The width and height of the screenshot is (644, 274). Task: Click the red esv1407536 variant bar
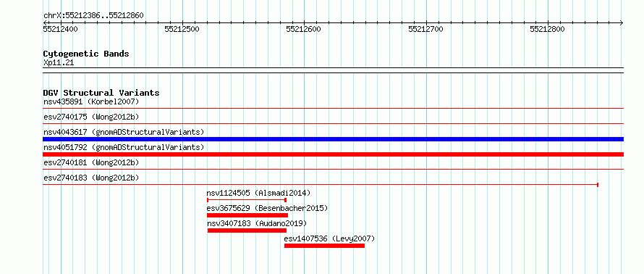click(324, 246)
